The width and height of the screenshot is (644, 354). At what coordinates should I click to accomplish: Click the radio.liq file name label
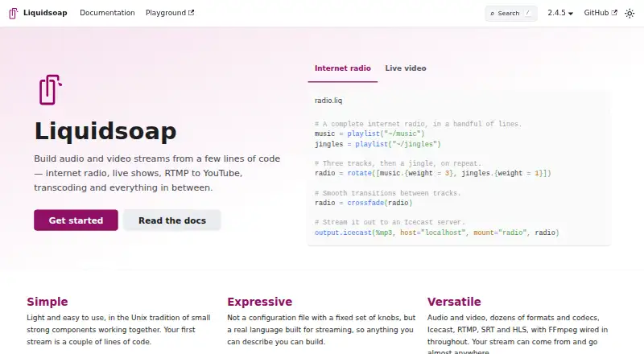pyautogui.click(x=328, y=101)
